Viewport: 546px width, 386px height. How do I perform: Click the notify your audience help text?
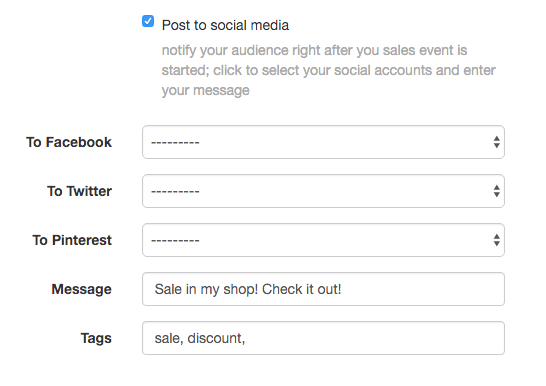click(328, 70)
